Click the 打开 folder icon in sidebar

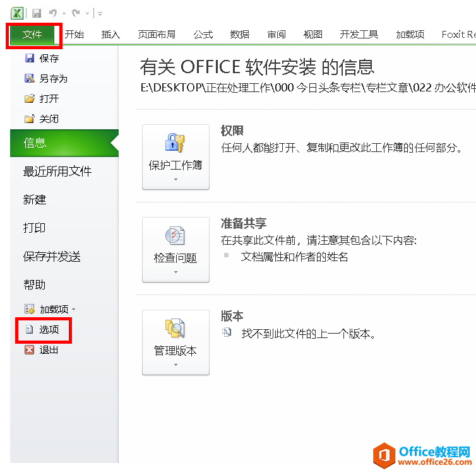(30, 98)
